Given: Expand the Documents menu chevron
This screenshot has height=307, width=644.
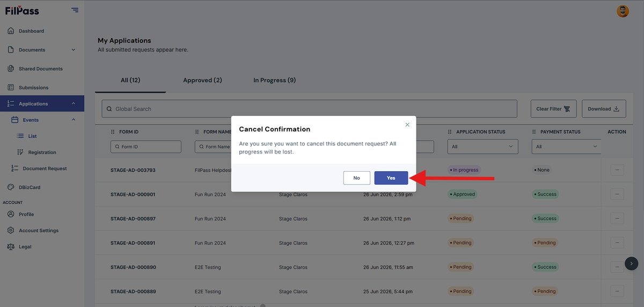Looking at the screenshot, I should pyautogui.click(x=74, y=50).
